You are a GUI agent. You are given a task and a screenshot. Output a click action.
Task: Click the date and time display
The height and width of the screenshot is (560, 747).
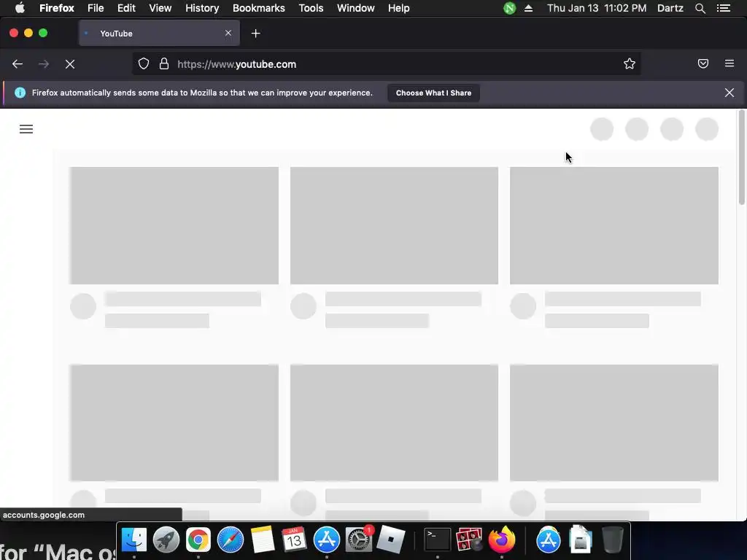pyautogui.click(x=597, y=8)
